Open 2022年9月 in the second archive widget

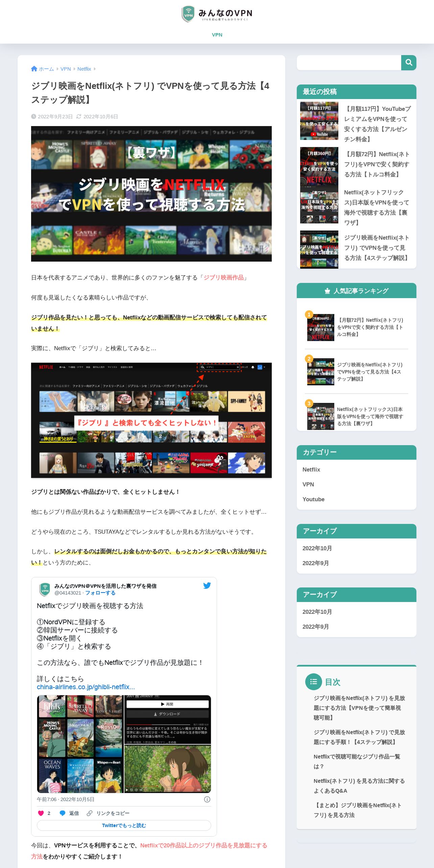pyautogui.click(x=316, y=627)
